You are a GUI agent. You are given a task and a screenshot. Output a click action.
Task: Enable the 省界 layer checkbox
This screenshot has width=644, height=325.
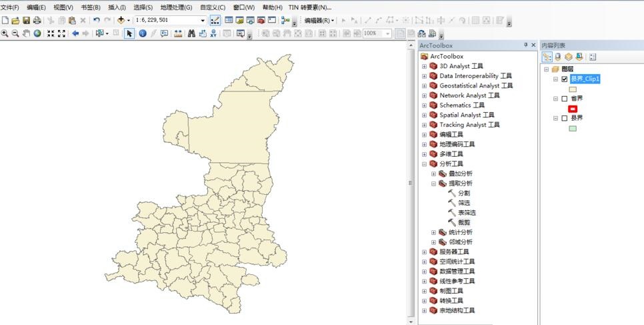565,99
